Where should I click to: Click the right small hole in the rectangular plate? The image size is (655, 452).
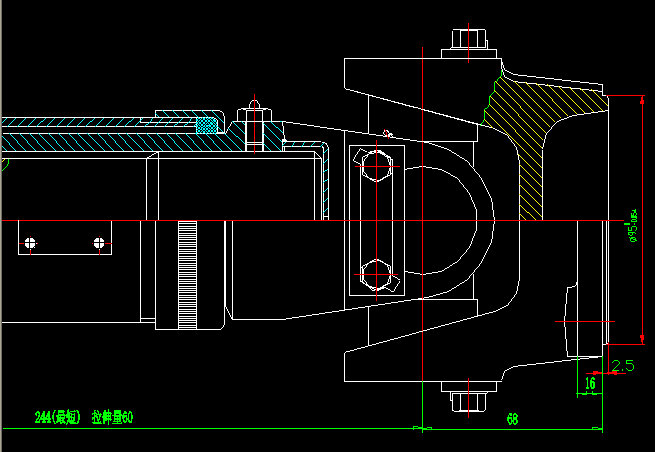click(x=98, y=242)
